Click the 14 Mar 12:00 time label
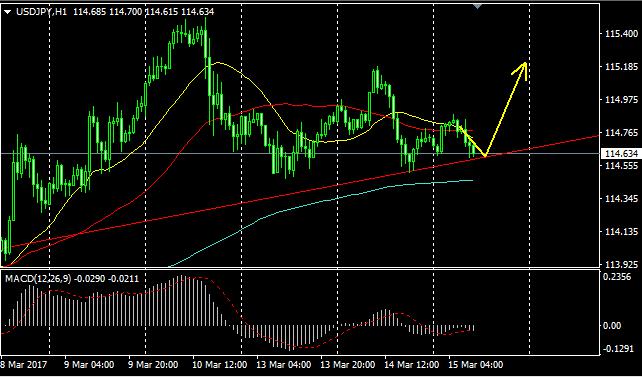Image resolution: width=642 pixels, height=377 pixels. [x=412, y=364]
